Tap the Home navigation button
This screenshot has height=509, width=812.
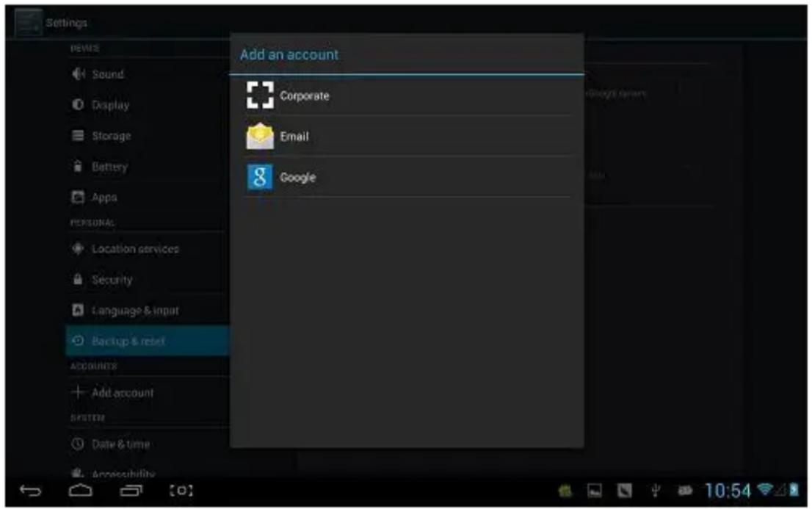(x=80, y=490)
